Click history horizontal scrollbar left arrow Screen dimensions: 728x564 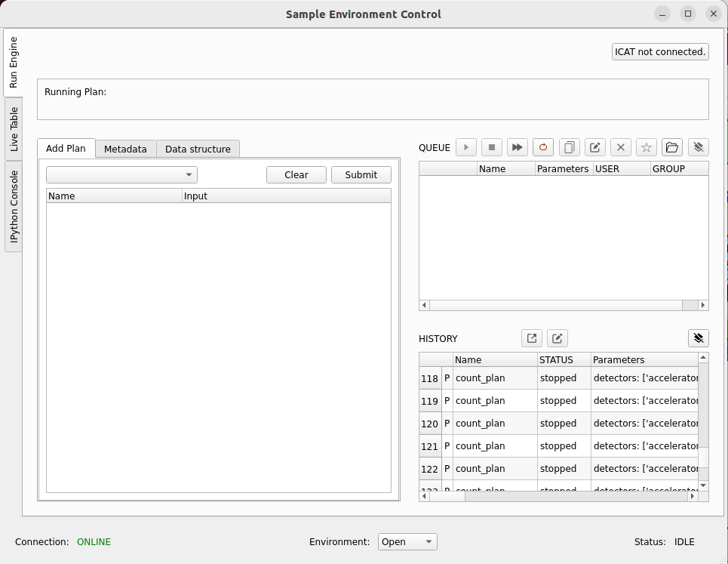(425, 496)
